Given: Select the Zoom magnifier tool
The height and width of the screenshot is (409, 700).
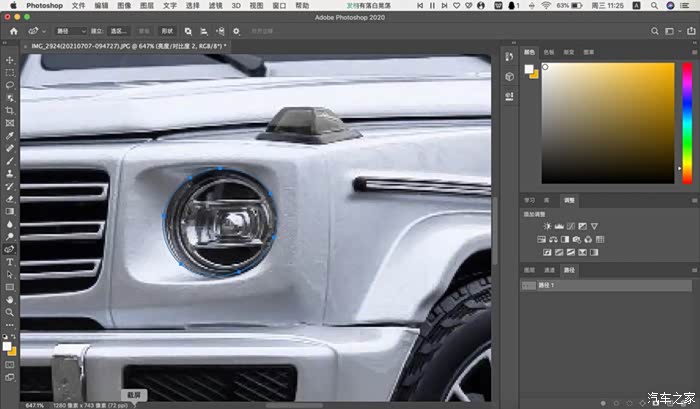Looking at the screenshot, I should 10,312.
